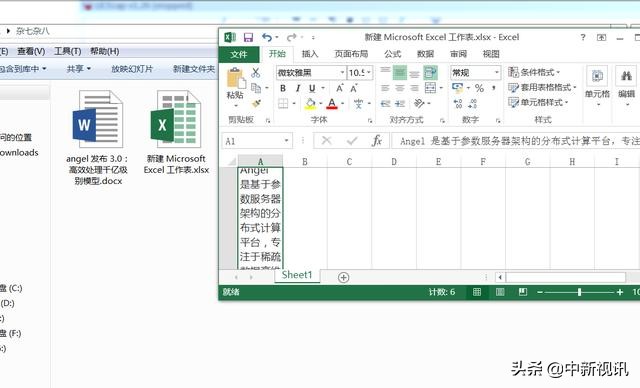Click the Cancel X in formula bar
This screenshot has width=640, height=388.
[x=326, y=141]
